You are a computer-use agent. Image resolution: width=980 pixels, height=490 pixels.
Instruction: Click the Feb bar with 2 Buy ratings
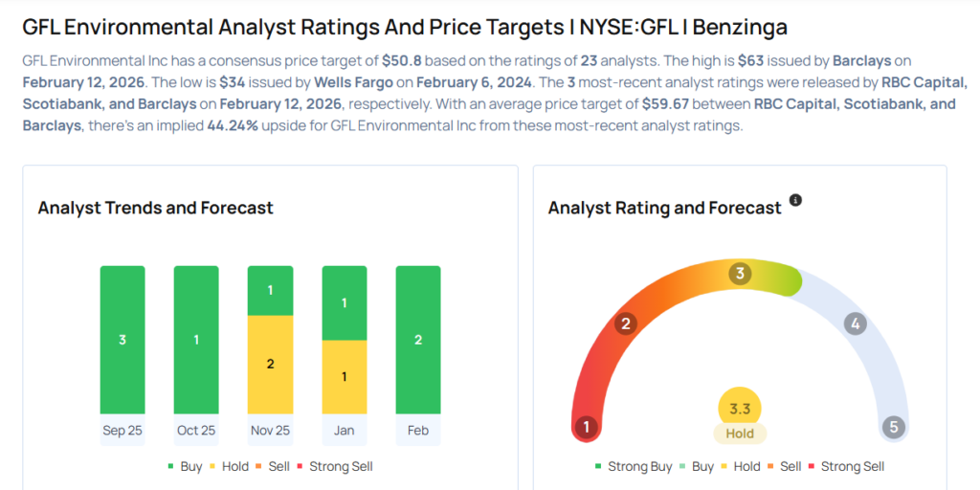[418, 339]
